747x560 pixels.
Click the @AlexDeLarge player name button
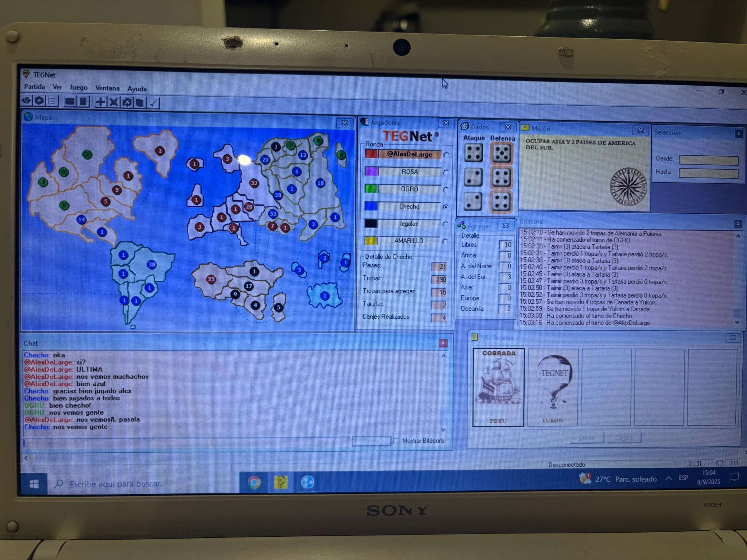point(409,154)
